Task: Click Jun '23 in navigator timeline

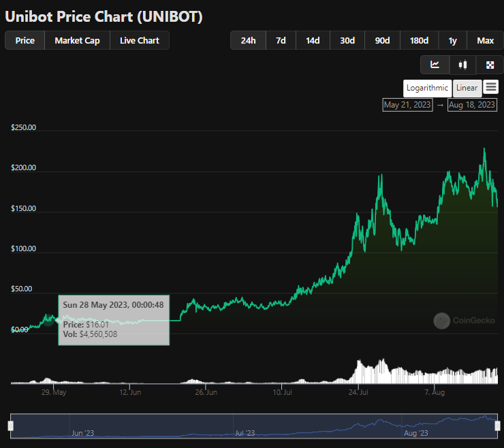Action: 82,433
